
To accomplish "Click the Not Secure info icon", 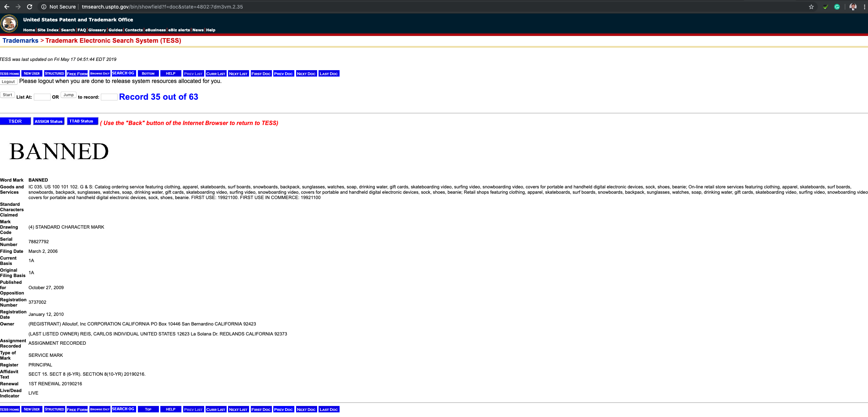I will coord(43,7).
